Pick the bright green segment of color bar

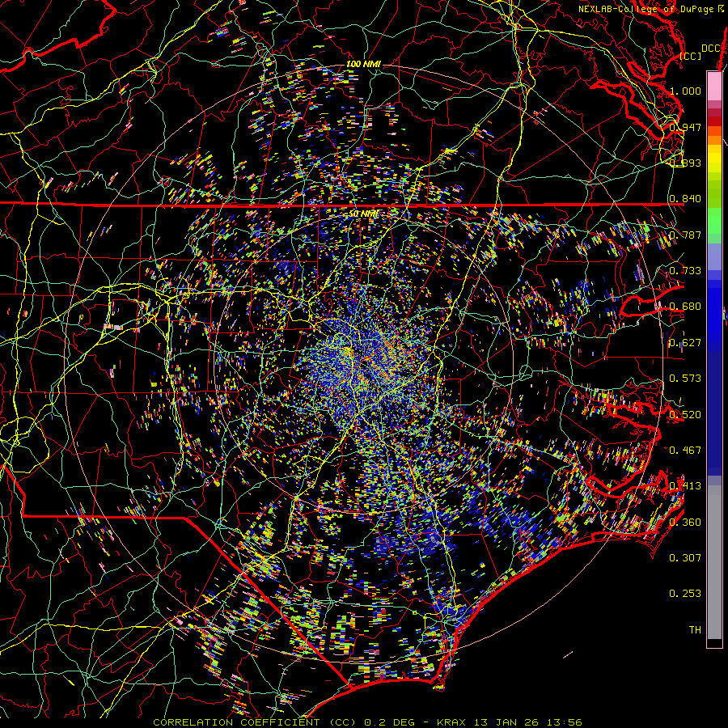[x=714, y=221]
